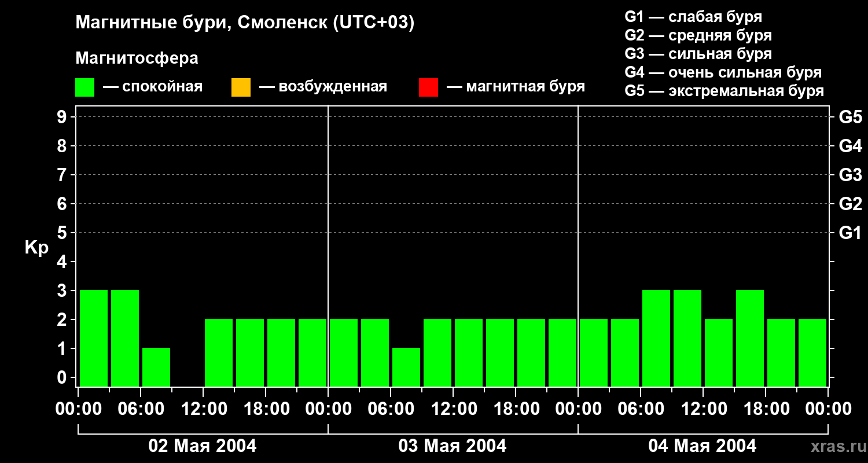The height and width of the screenshot is (463, 868).
Task: Click the 12:00–15:00 Kp 2 bar on 04 Мая
Action: (719, 352)
